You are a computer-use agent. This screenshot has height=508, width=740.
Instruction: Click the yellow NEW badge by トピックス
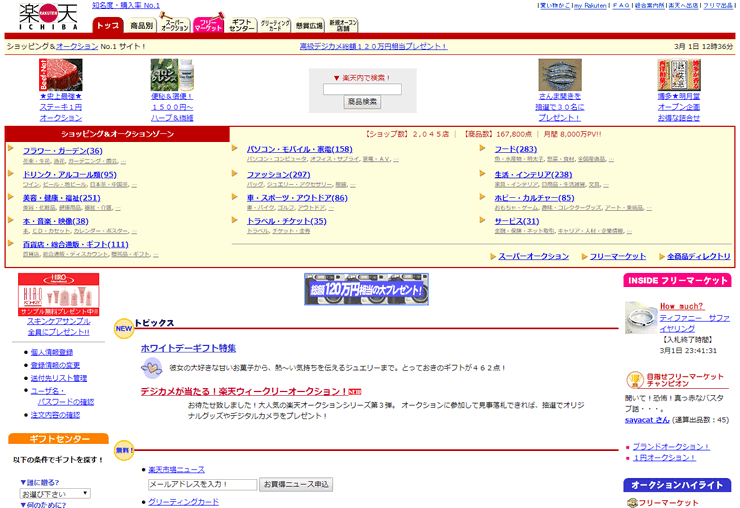pos(124,329)
